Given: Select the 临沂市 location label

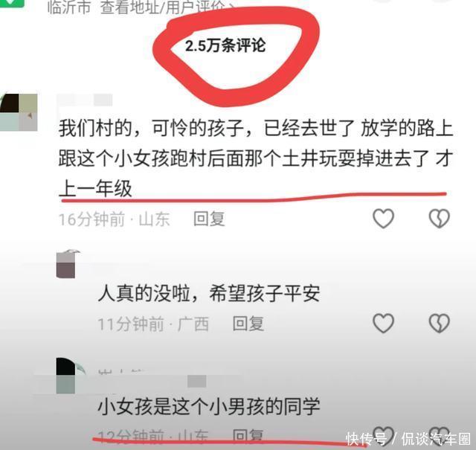Looking at the screenshot, I should 69,7.
